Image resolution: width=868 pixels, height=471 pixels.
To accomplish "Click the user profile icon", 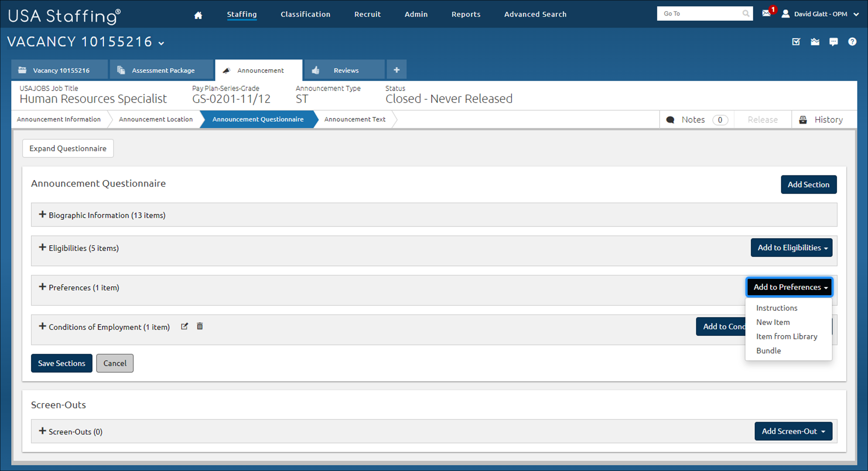I will (786, 14).
